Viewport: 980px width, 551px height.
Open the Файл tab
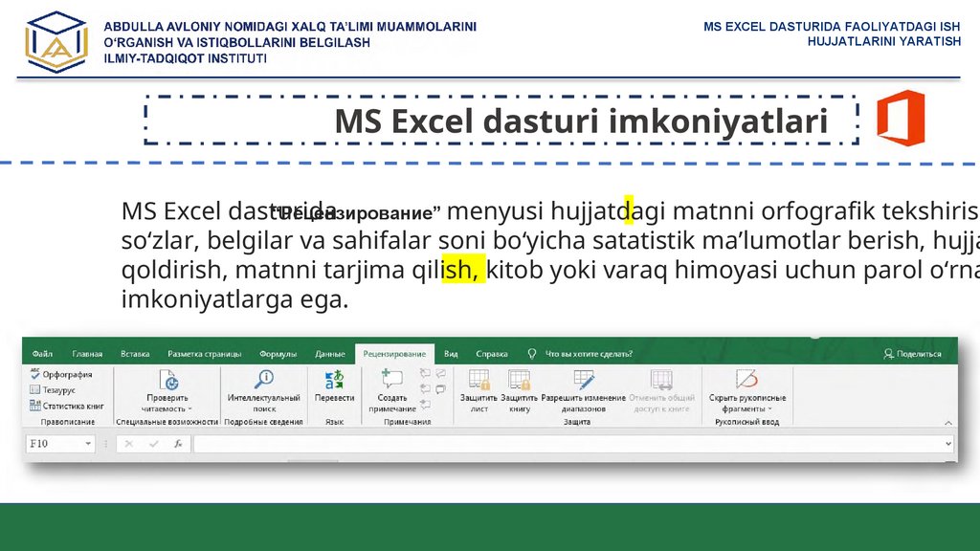click(42, 354)
